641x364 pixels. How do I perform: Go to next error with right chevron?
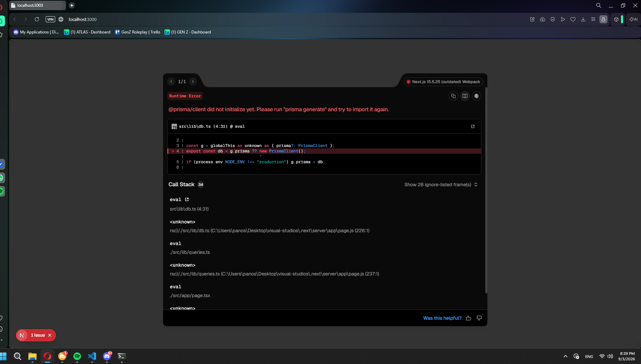(193, 81)
